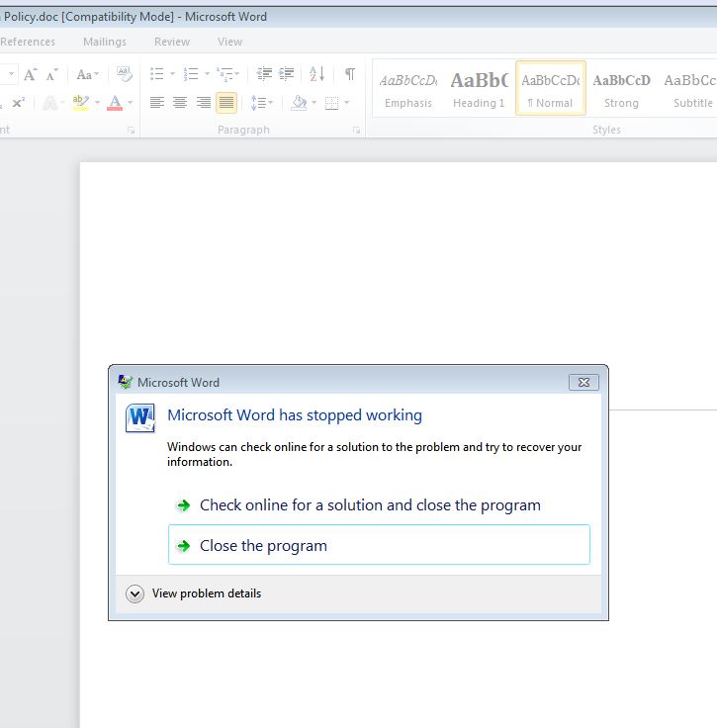
Task: Click the Superscript icon
Action: click(18, 103)
